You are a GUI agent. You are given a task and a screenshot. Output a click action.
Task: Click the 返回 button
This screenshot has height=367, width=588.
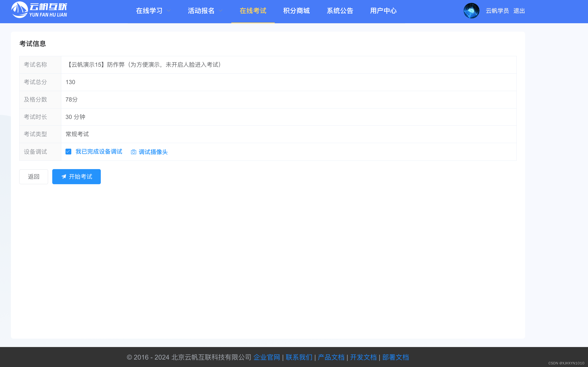pos(34,177)
